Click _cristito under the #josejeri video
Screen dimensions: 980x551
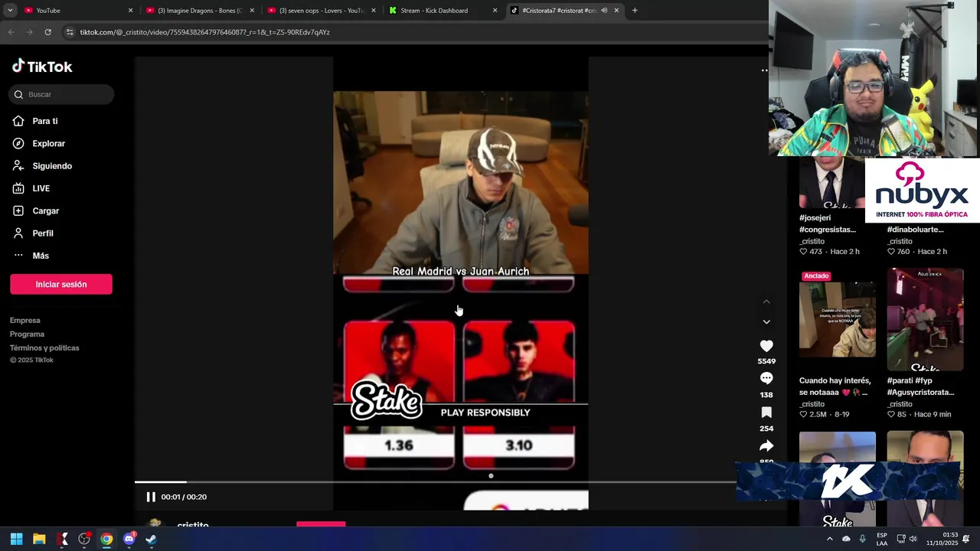[812, 241]
